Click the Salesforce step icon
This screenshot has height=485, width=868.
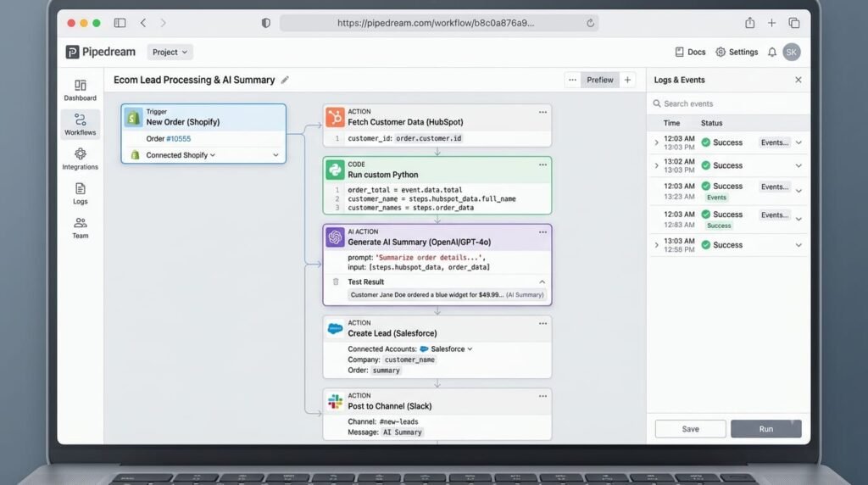point(334,329)
